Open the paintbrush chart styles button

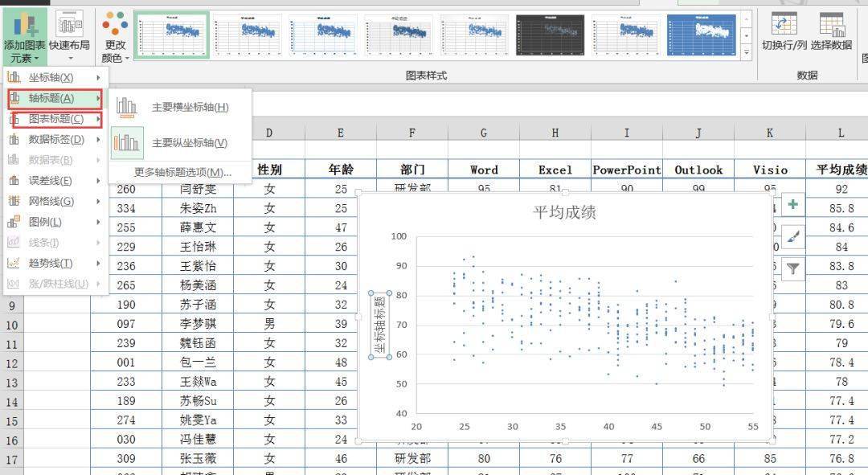793,237
